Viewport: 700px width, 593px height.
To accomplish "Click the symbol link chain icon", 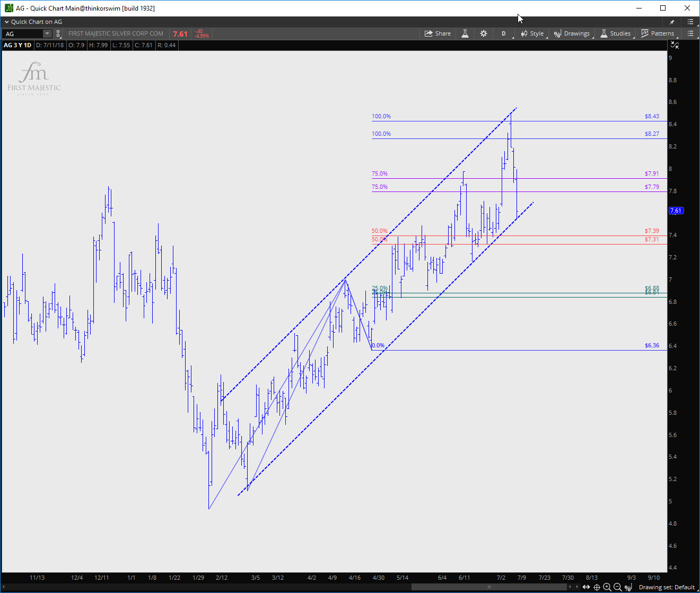I will (x=58, y=33).
